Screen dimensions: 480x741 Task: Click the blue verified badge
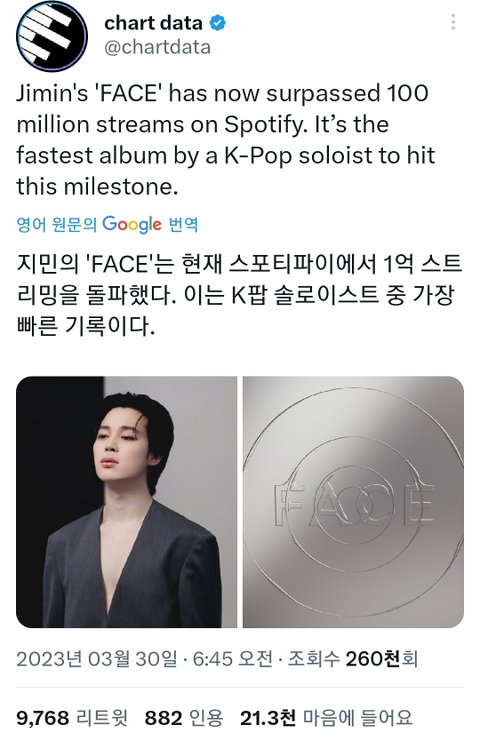coord(217,23)
